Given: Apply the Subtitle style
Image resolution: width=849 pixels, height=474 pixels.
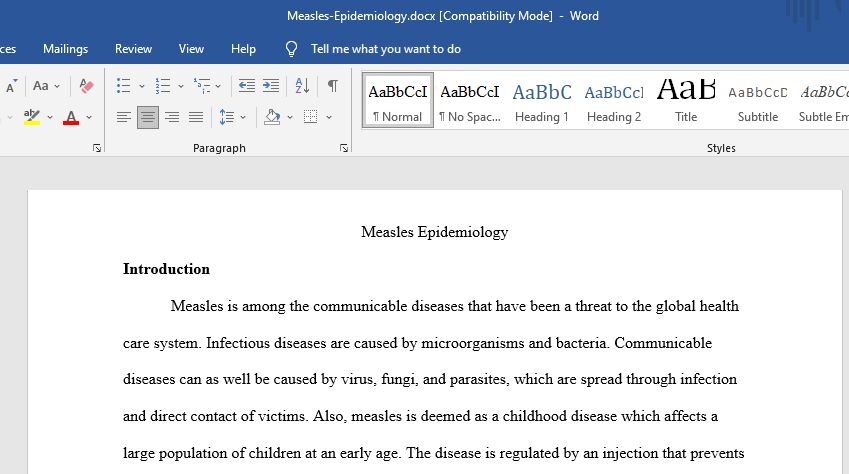Looking at the screenshot, I should (x=757, y=100).
